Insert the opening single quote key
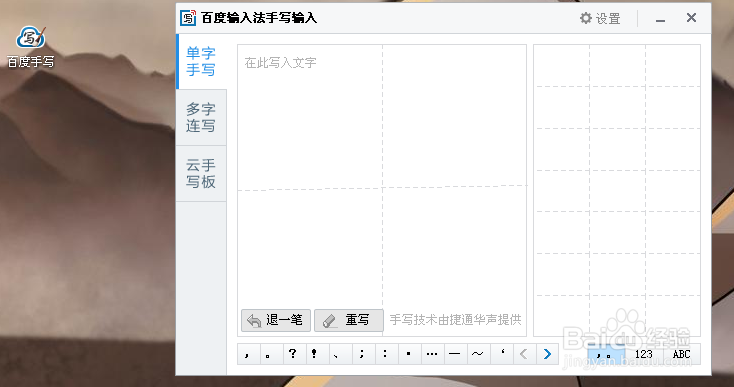This screenshot has height=387, width=734. tap(501, 354)
